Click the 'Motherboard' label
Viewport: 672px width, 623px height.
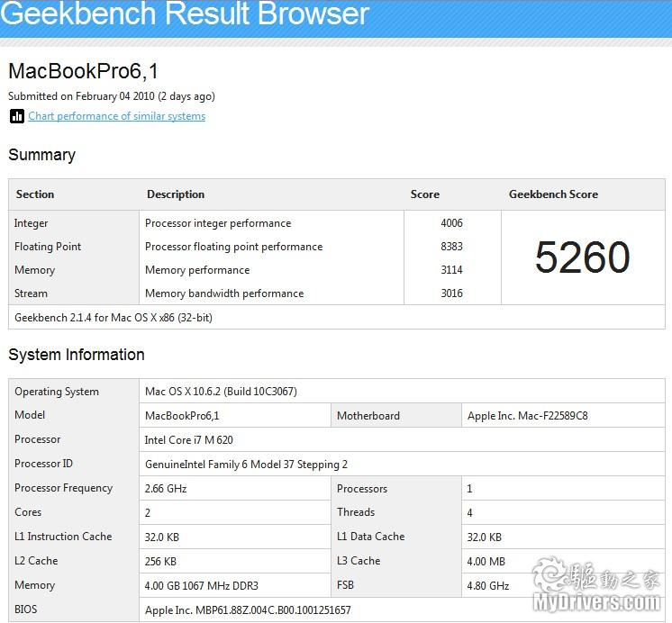point(368,416)
